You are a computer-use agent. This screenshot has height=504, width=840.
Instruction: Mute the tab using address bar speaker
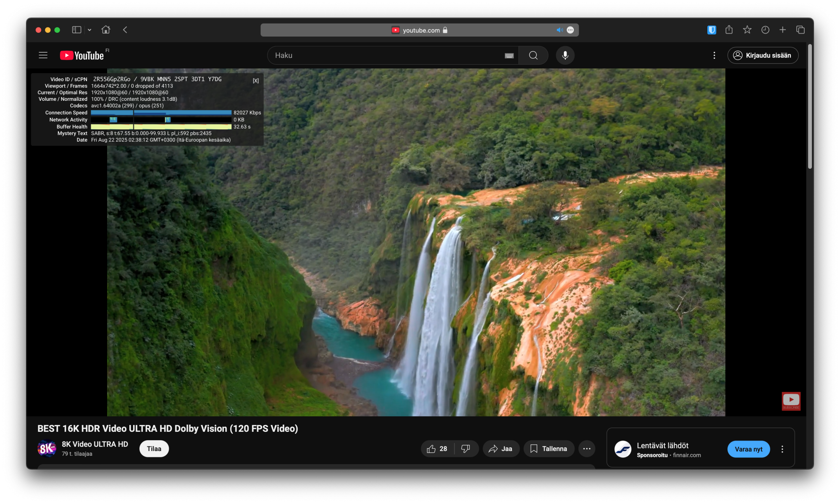pyautogui.click(x=559, y=30)
